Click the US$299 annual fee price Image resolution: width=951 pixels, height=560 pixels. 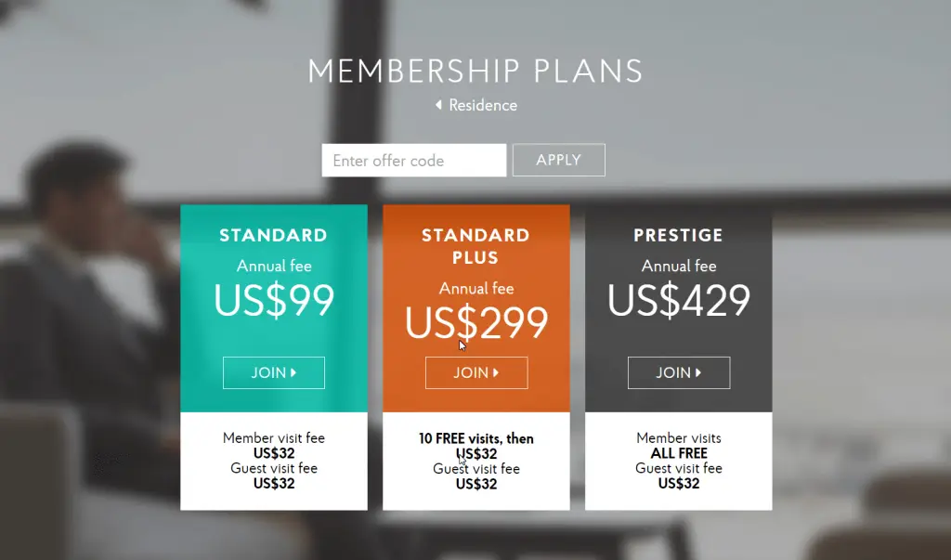475,322
